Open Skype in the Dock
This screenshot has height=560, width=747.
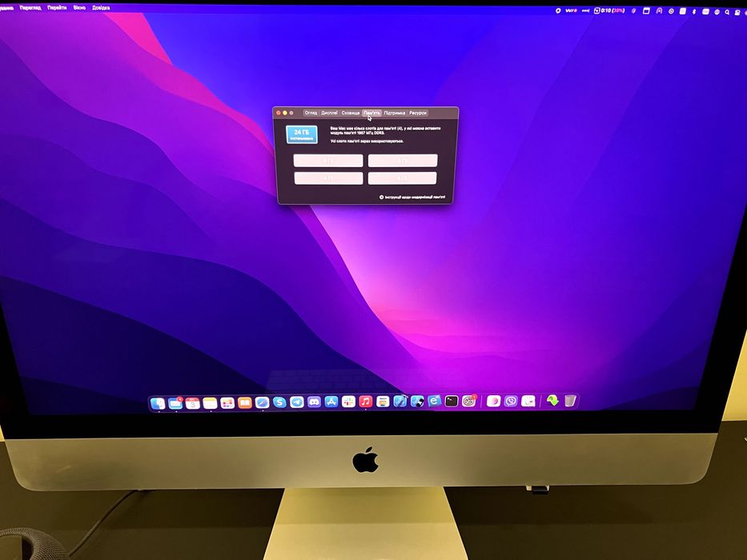coord(279,402)
